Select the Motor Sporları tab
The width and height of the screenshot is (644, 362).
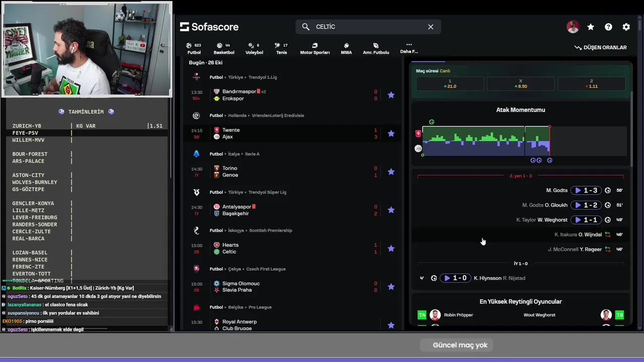(315, 48)
